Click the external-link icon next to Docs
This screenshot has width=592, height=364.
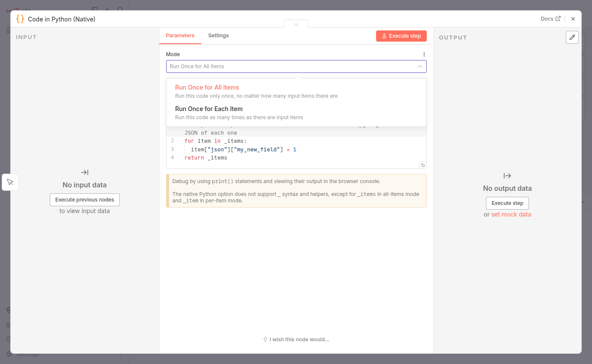[558, 18]
